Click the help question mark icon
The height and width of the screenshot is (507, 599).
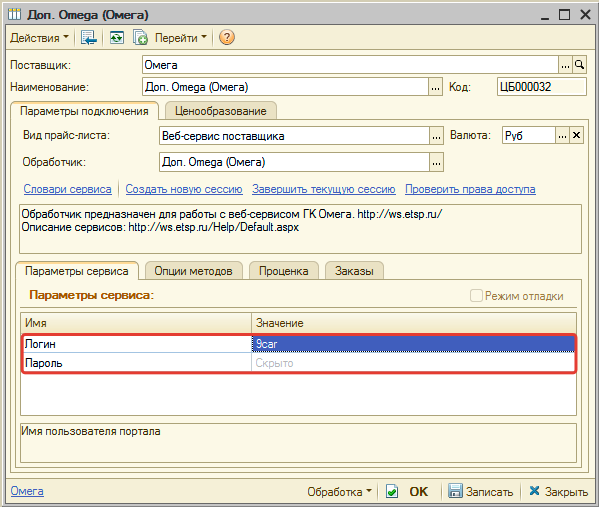pos(227,37)
